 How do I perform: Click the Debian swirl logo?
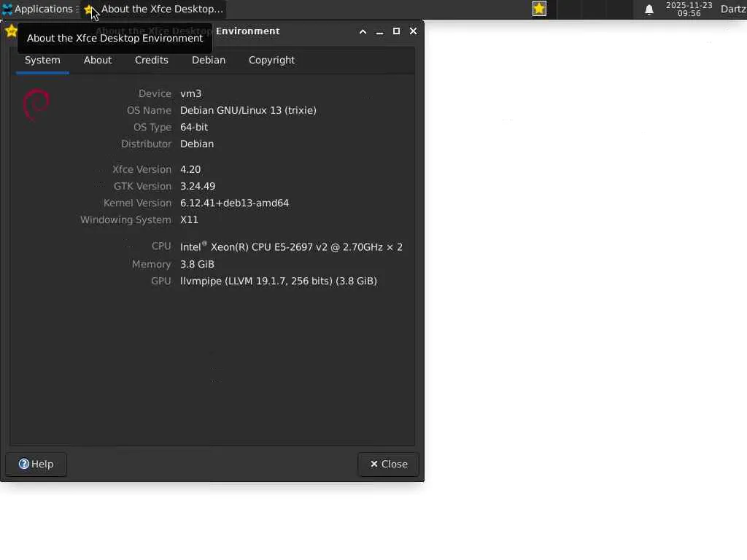click(x=36, y=104)
